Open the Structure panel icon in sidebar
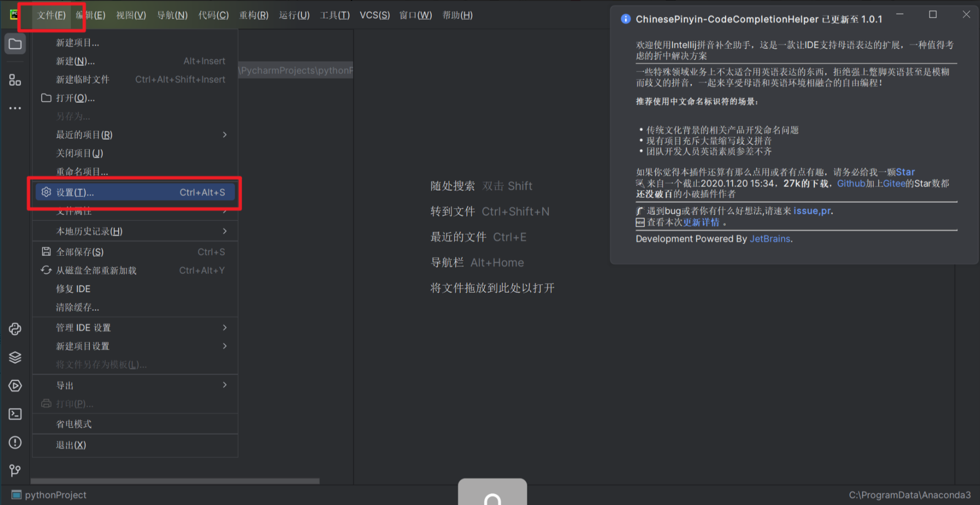Image resolution: width=980 pixels, height=505 pixels. 15,80
